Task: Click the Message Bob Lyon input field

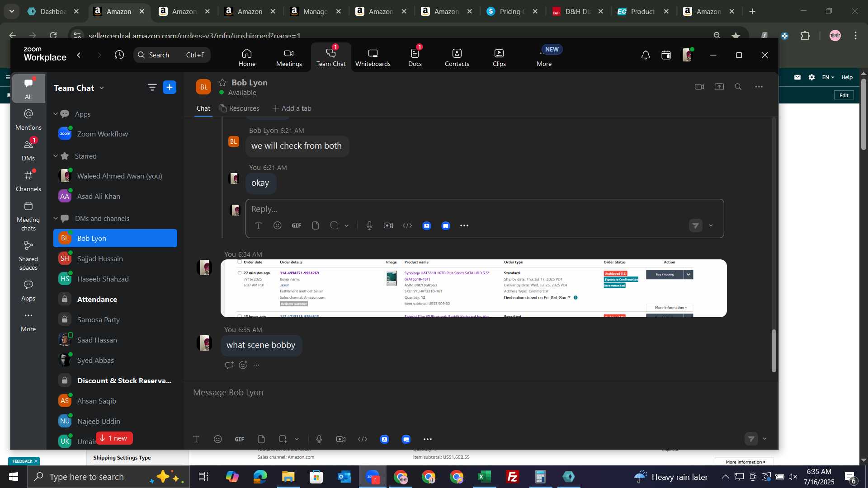Action: coord(481,393)
